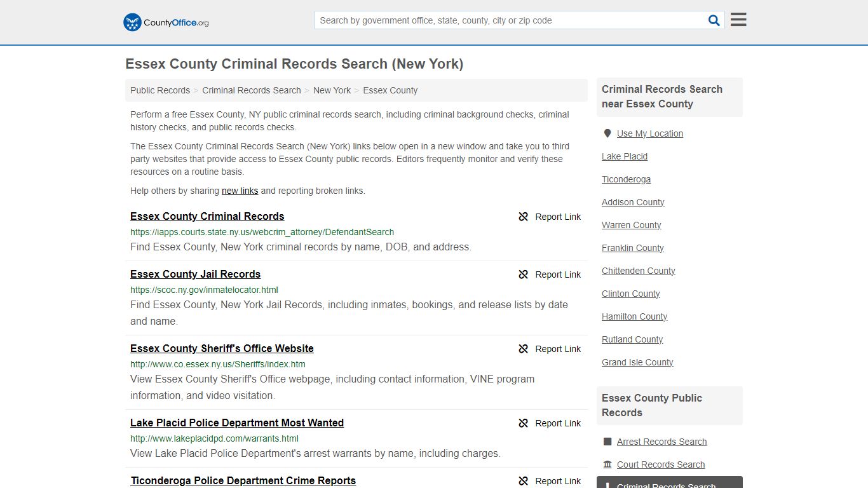Image resolution: width=868 pixels, height=488 pixels.
Task: Click broken-link icon for Sheriff's Office Website
Action: pos(524,349)
